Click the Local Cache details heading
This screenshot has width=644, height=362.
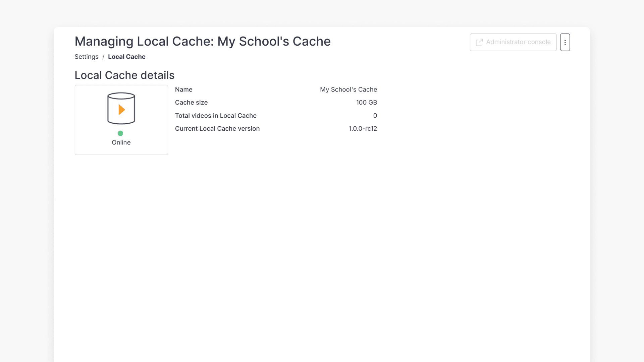(x=124, y=75)
